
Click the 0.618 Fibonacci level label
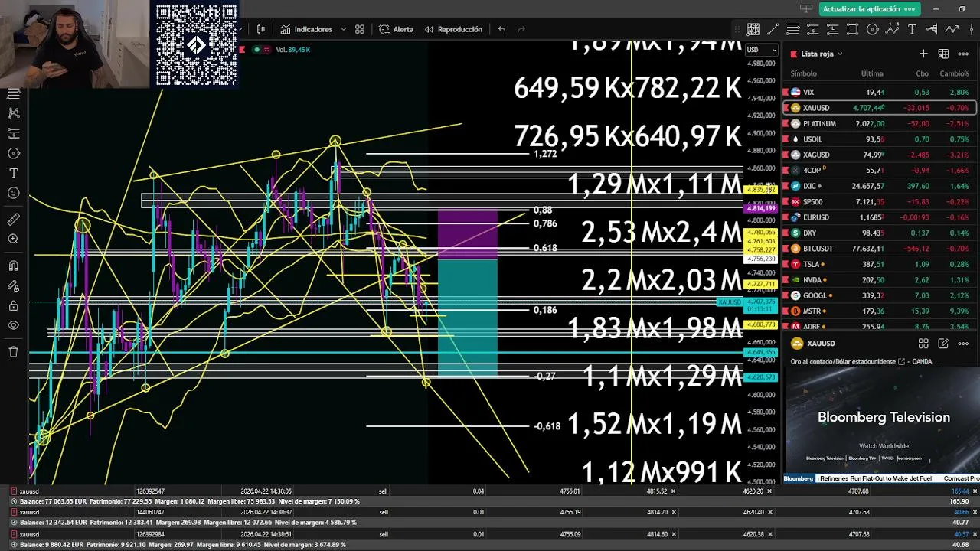[545, 248]
